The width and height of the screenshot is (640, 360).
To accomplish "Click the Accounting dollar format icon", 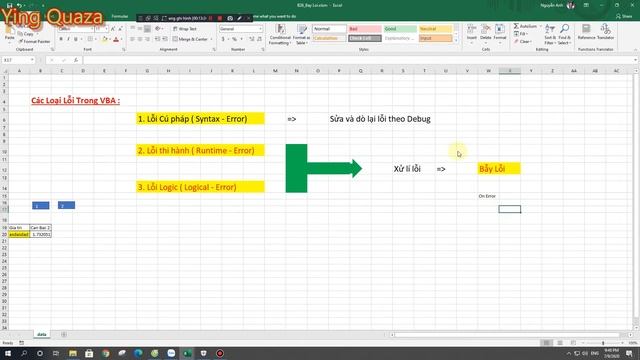I will pos(223,39).
